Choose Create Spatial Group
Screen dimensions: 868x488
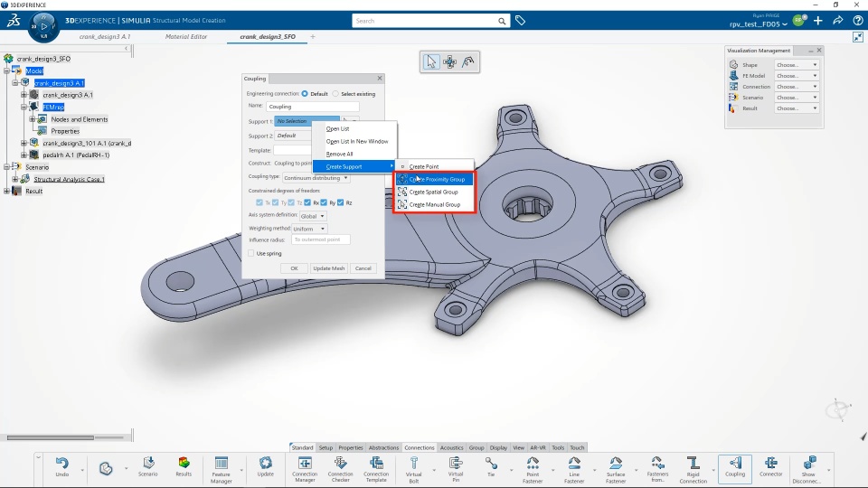pos(434,192)
